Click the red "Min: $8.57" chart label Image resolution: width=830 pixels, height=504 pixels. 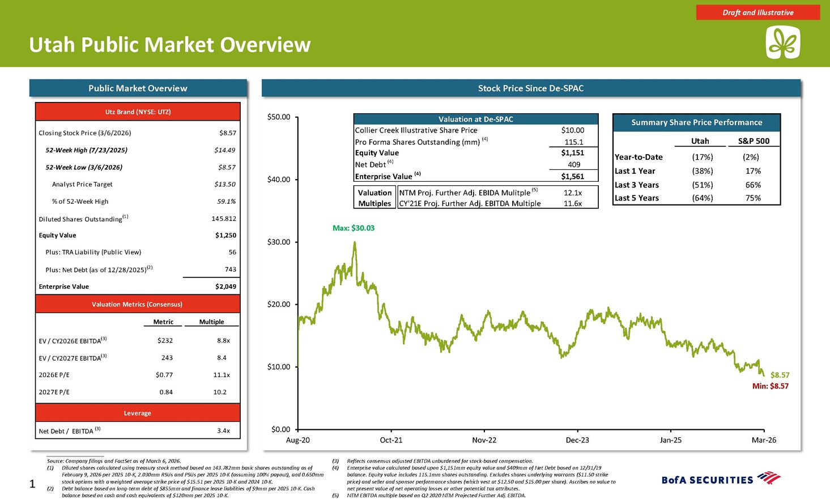click(x=771, y=386)
